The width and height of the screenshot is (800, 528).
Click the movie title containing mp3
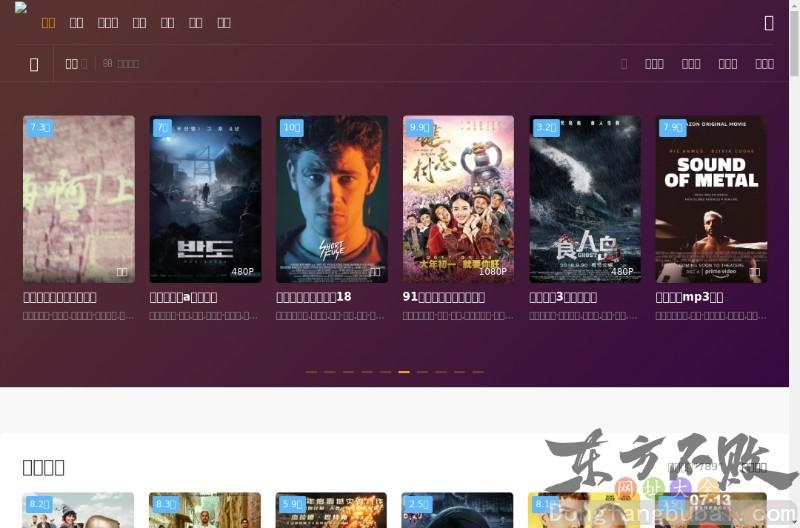click(689, 297)
